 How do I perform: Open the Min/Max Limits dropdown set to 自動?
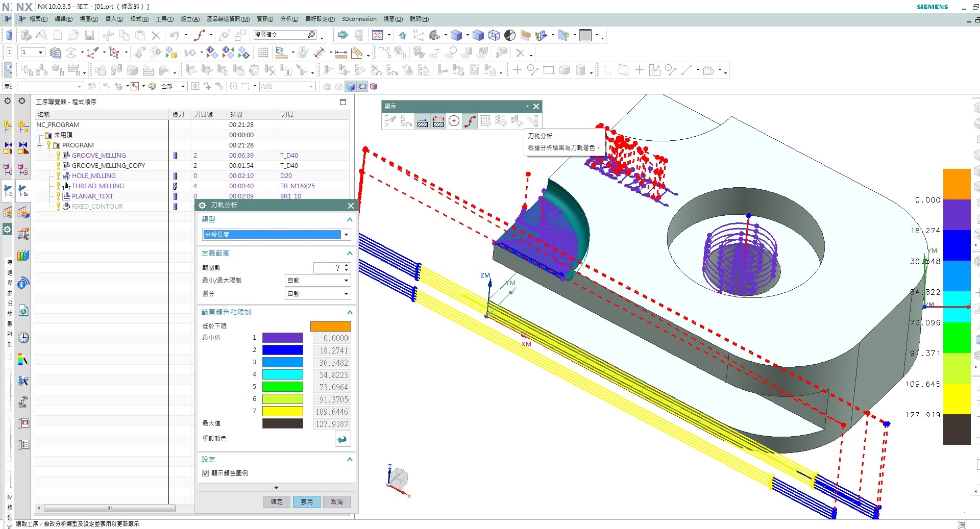(x=317, y=281)
